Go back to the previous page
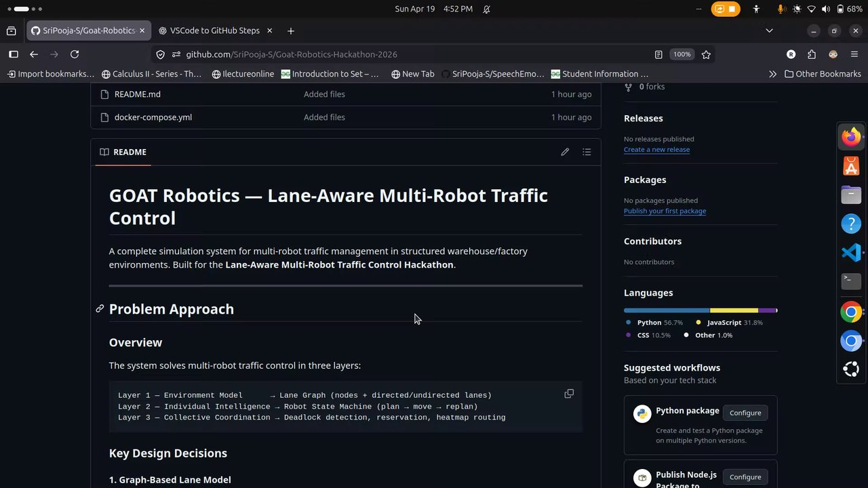The height and width of the screenshot is (488, 868). pyautogui.click(x=34, y=54)
